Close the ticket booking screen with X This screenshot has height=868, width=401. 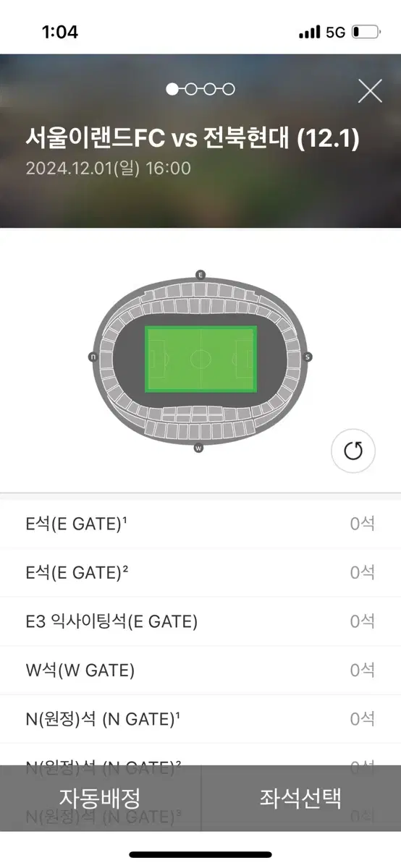tap(370, 90)
